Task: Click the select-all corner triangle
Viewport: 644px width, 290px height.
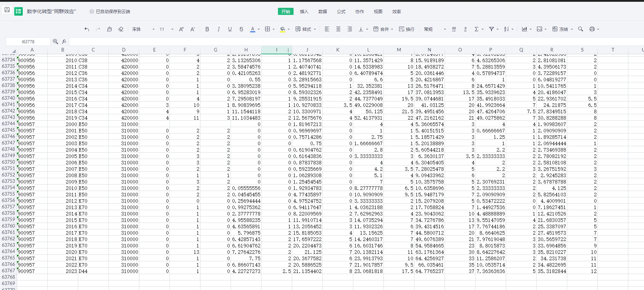Action: (14, 52)
